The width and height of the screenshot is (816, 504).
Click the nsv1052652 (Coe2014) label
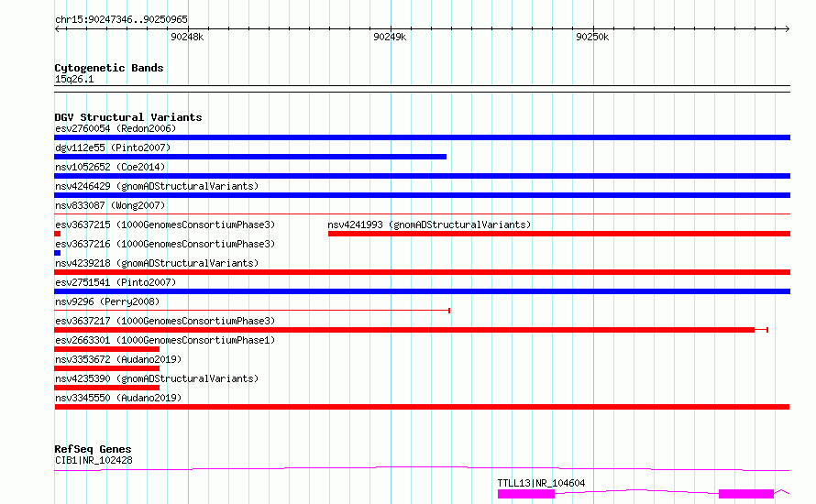tap(110, 167)
